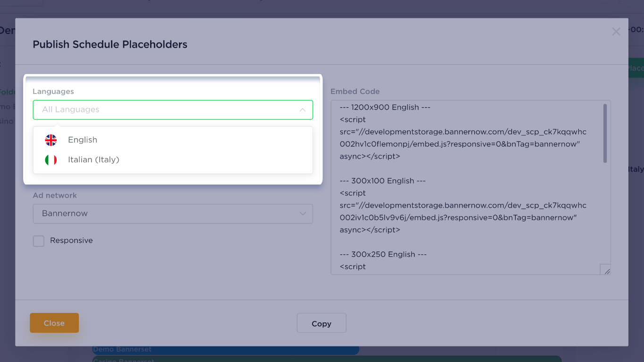Enable the Responsive checkbox
Viewport: 644px width, 362px height.
click(39, 241)
